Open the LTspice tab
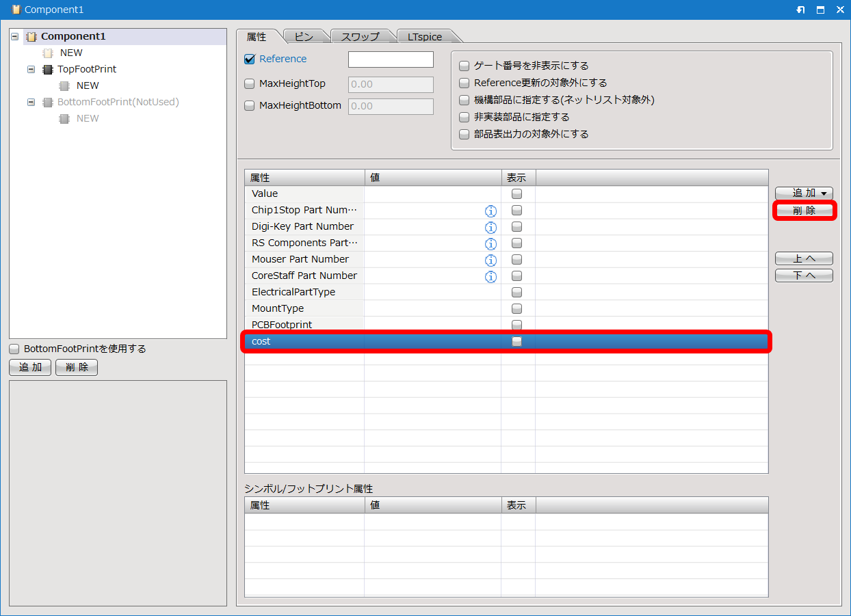 pos(425,37)
